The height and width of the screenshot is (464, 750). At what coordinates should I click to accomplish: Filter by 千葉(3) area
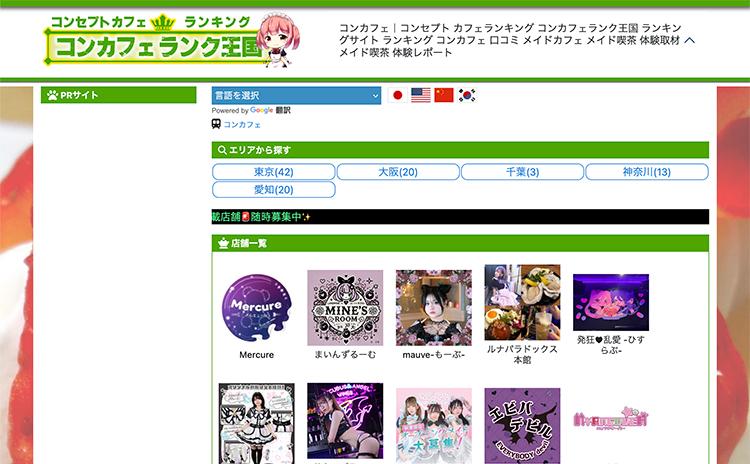coord(522,172)
